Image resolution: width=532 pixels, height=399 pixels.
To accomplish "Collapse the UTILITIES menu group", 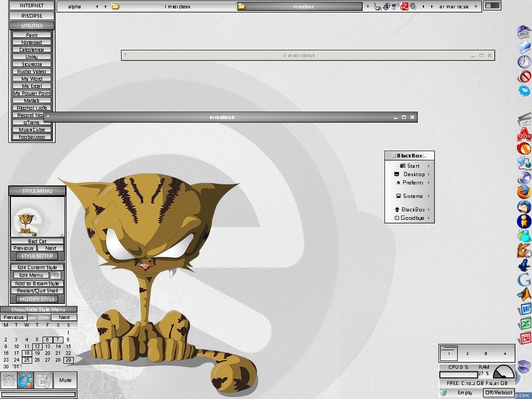I will tap(32, 26).
